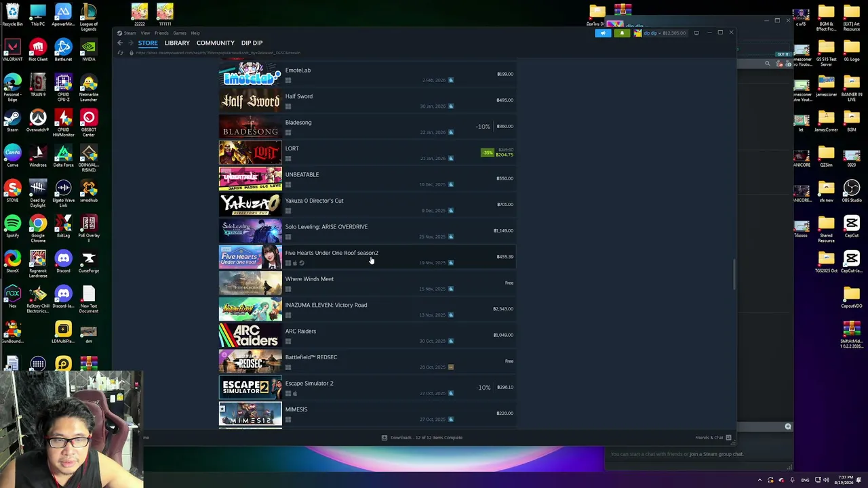Open the Games menu
This screenshot has height=488, width=868.
point(180,33)
